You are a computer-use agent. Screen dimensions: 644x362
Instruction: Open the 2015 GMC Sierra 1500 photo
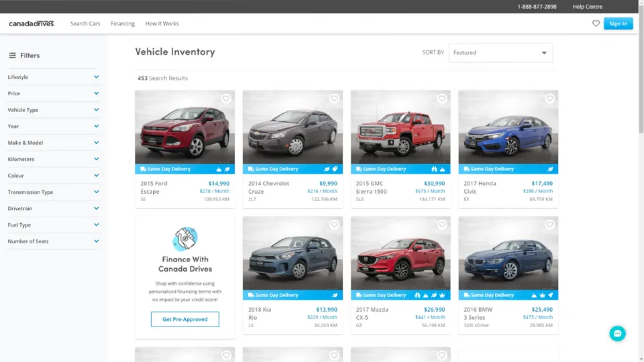(x=400, y=127)
